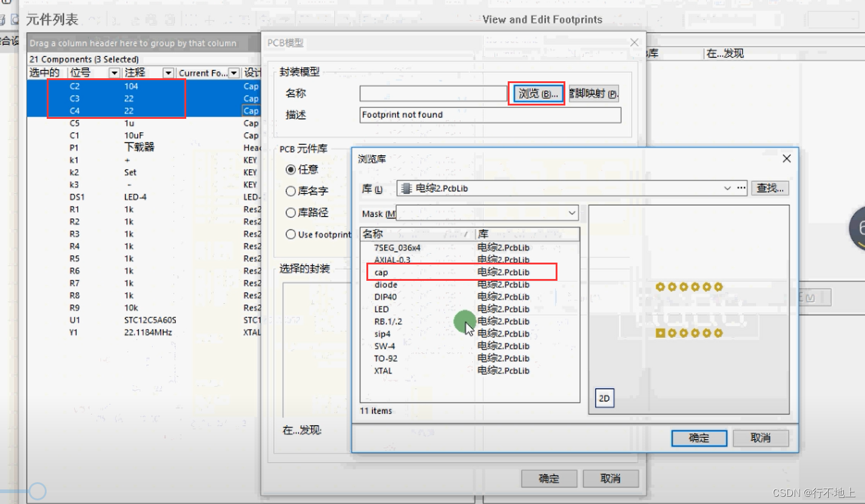Close the 浏览库 dialog
865x504 pixels.
point(787,159)
